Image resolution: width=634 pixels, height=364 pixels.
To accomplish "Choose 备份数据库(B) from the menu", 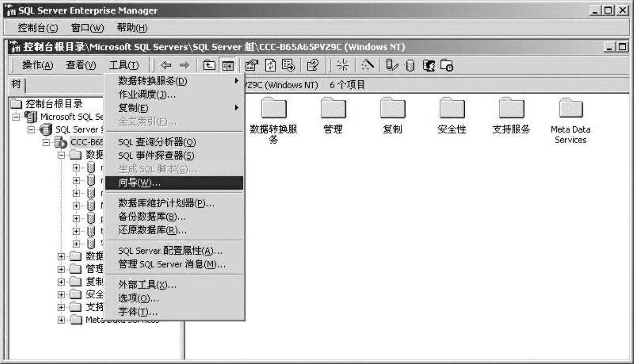I will tap(174, 217).
